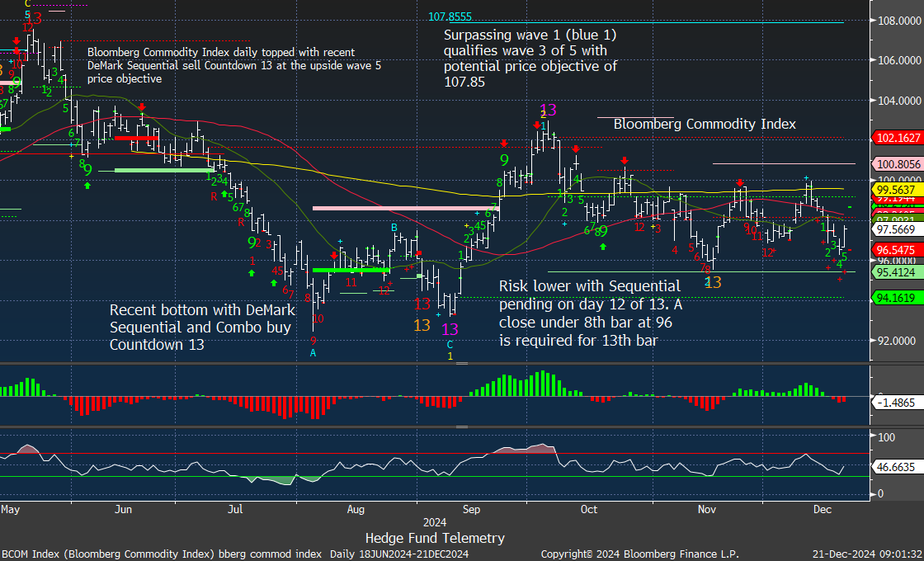The height and width of the screenshot is (561, 924).
Task: Click the 46.6635 oscillator value tag
Action: point(898,467)
